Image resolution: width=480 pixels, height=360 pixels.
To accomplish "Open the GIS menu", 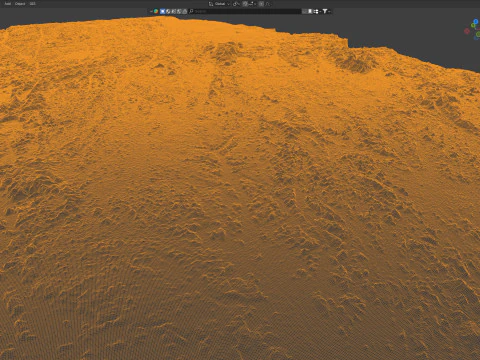I will click(x=32, y=4).
